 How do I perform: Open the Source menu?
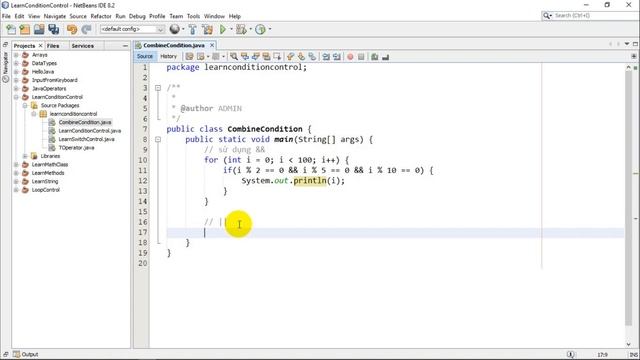click(x=78, y=16)
